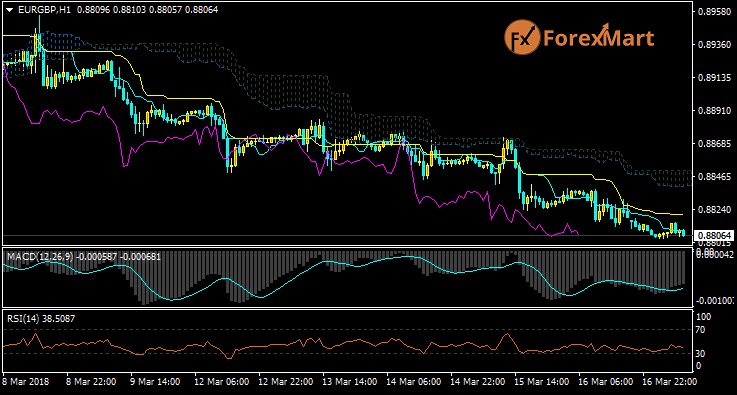Click the ForexMart brand name text
The image size is (737, 395).
598,38
